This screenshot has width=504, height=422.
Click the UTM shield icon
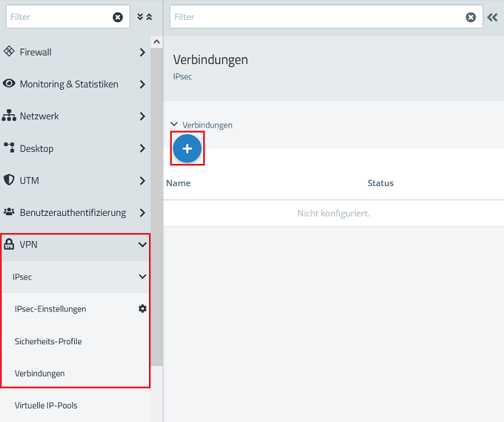coord(9,180)
